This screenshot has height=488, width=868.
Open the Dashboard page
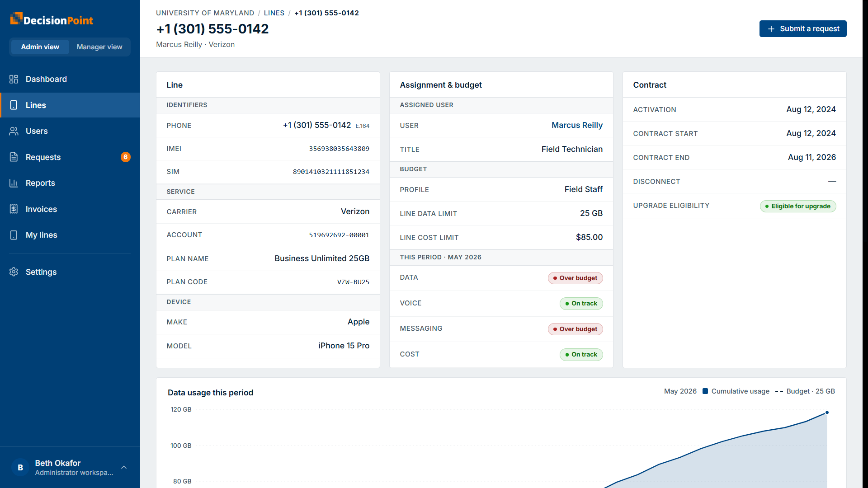[70, 79]
